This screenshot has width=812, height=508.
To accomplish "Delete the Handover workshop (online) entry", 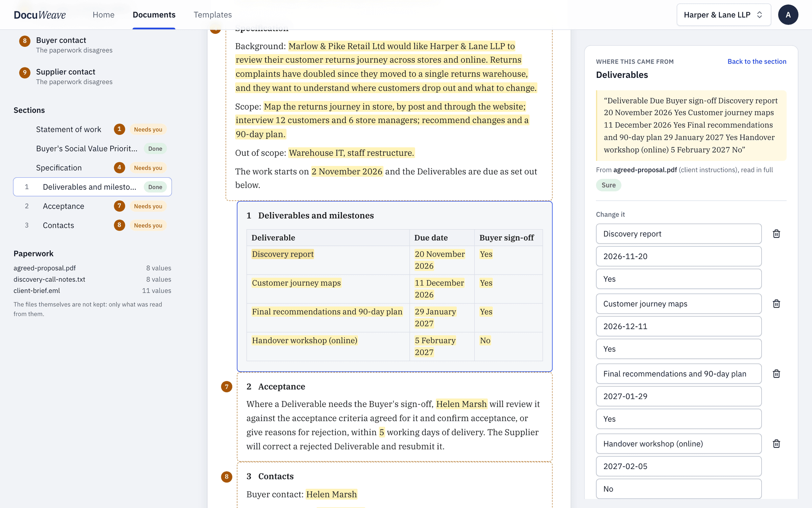I will click(x=776, y=444).
